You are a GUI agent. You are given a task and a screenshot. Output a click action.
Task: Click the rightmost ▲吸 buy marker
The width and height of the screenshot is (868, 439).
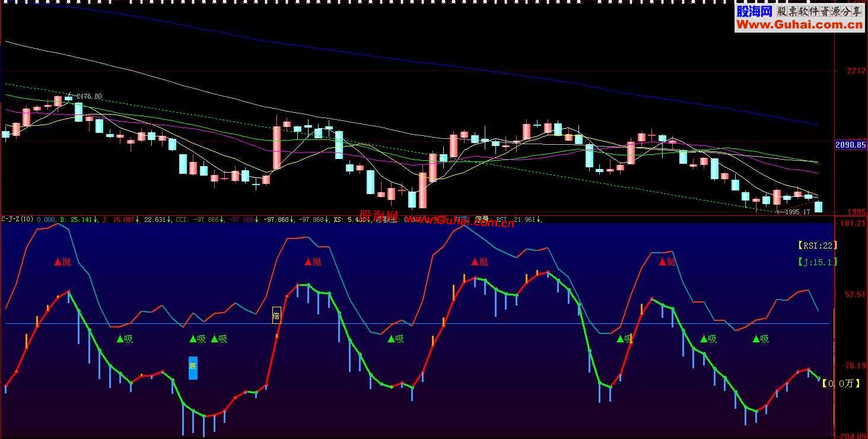click(x=760, y=339)
